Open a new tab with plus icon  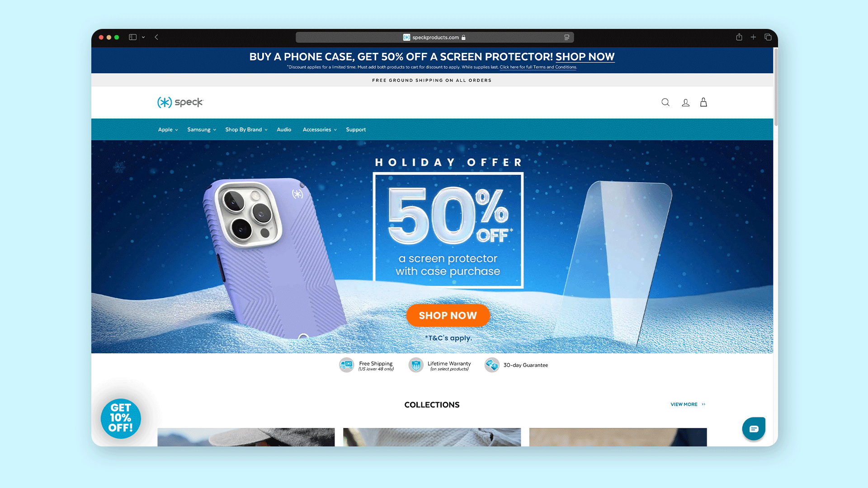point(753,37)
